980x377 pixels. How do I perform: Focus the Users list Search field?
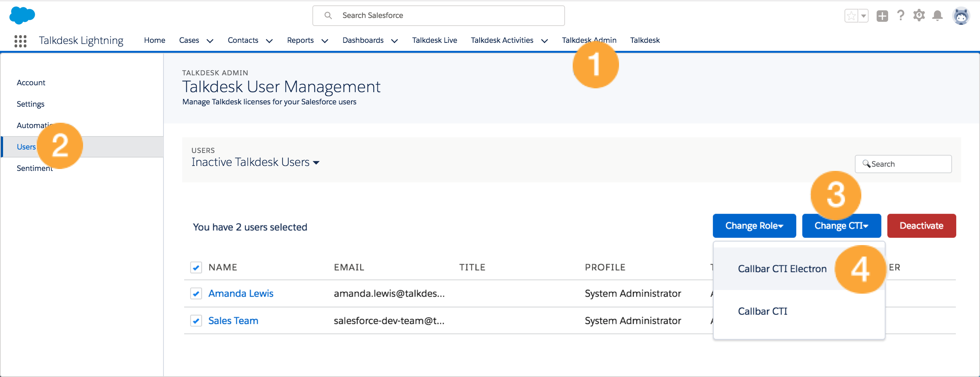point(903,164)
